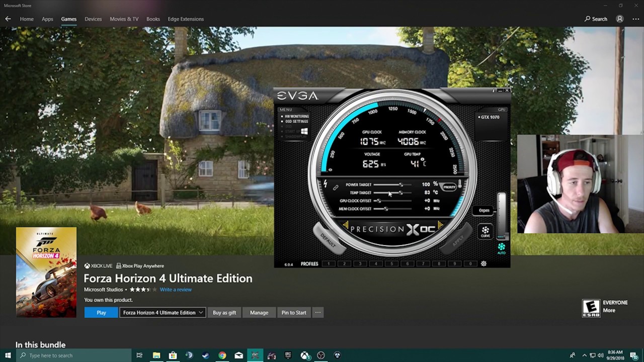Click the thermometer icon next to Priority
This screenshot has width=644, height=362.
click(459, 185)
